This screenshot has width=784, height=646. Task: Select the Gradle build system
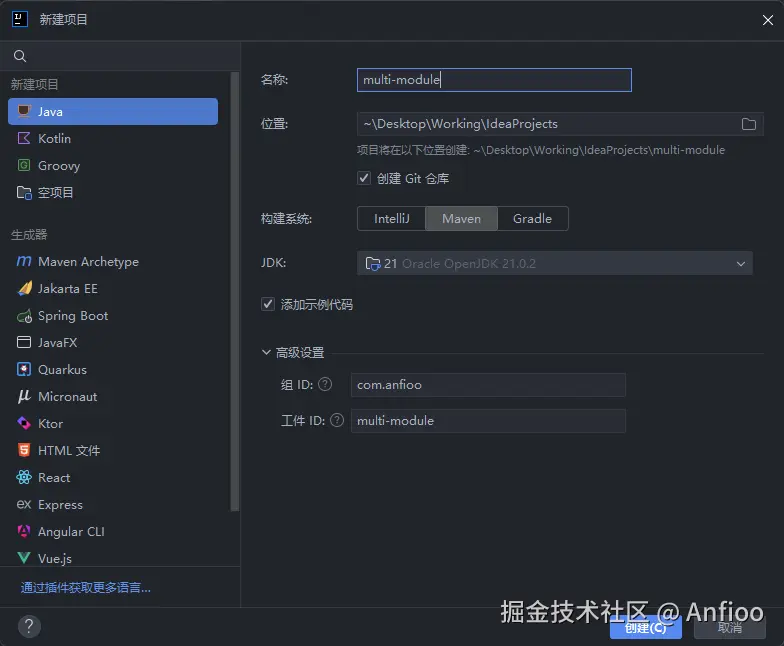[x=532, y=218]
